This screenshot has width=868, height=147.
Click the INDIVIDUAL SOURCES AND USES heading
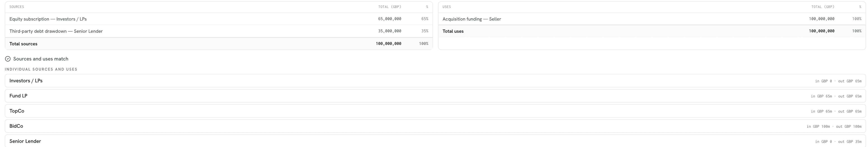pos(41,69)
